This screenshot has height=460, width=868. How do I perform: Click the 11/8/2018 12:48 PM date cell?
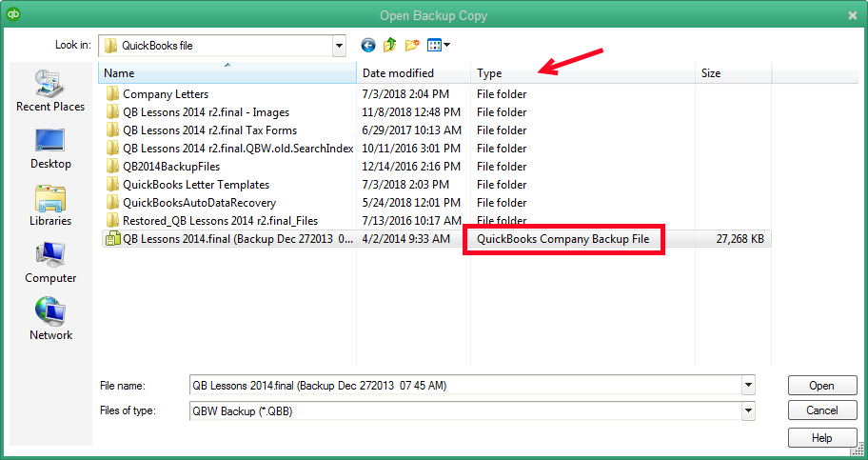(x=411, y=112)
